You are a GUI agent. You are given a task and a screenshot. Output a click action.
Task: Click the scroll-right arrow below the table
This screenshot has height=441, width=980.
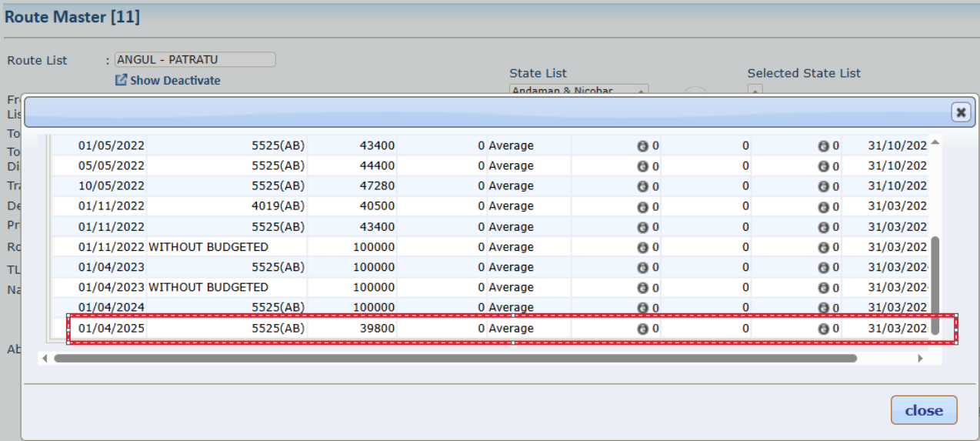pos(920,358)
